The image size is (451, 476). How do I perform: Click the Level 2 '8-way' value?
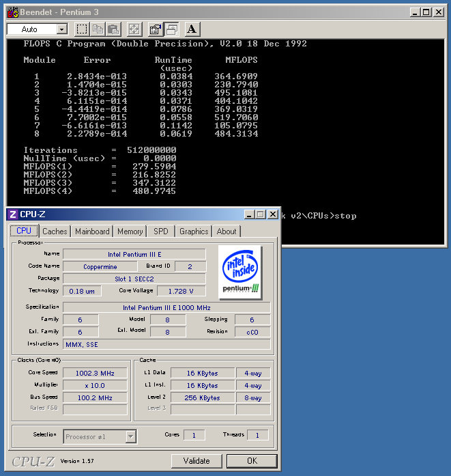253,397
